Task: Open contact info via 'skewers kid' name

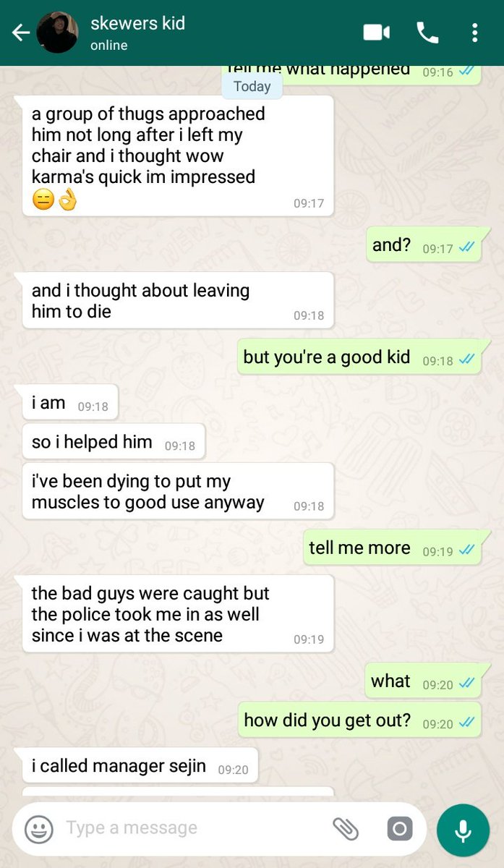Action: coord(137,23)
